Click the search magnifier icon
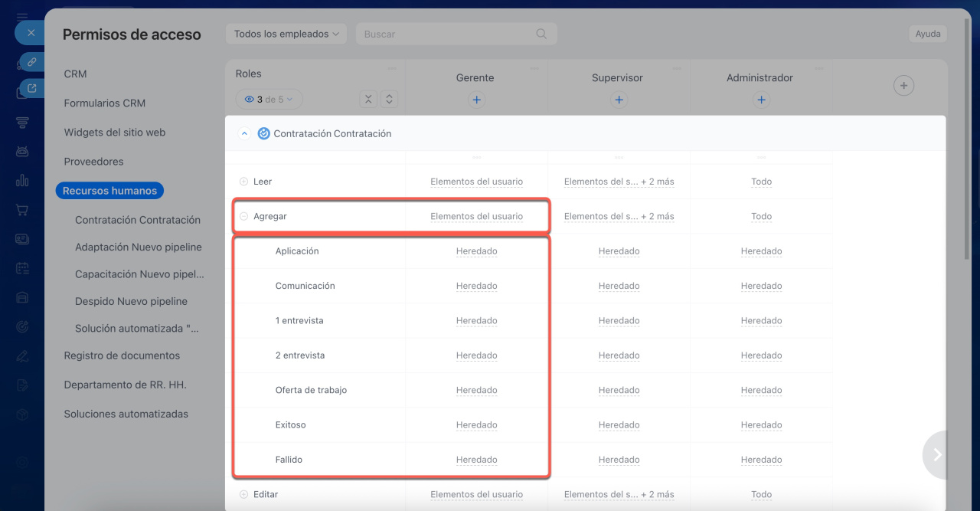The width and height of the screenshot is (980, 511). click(x=541, y=34)
